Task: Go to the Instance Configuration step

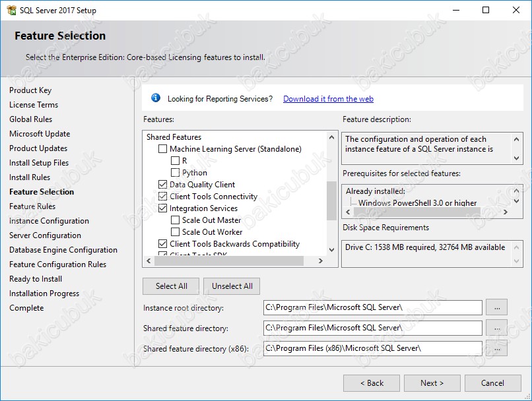Action: pos(50,221)
